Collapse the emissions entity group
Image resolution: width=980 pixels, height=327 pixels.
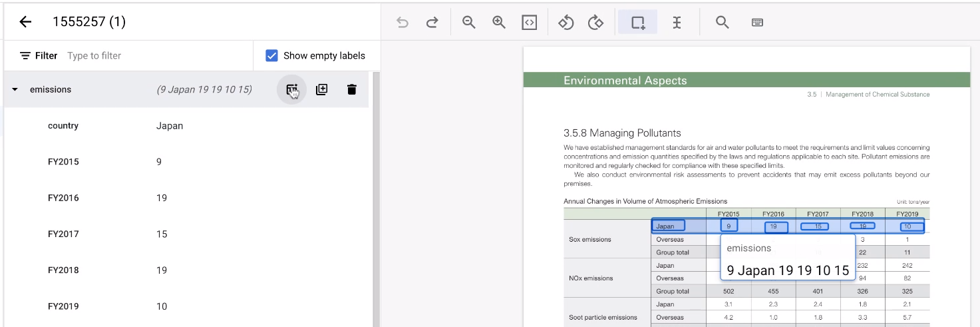coord(15,90)
